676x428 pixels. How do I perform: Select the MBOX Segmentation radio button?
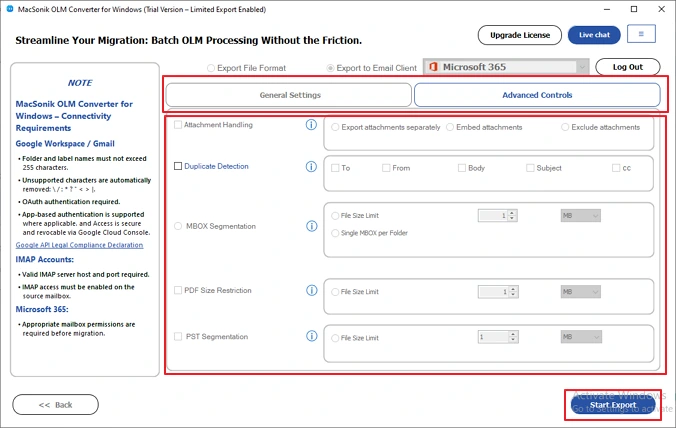178,226
